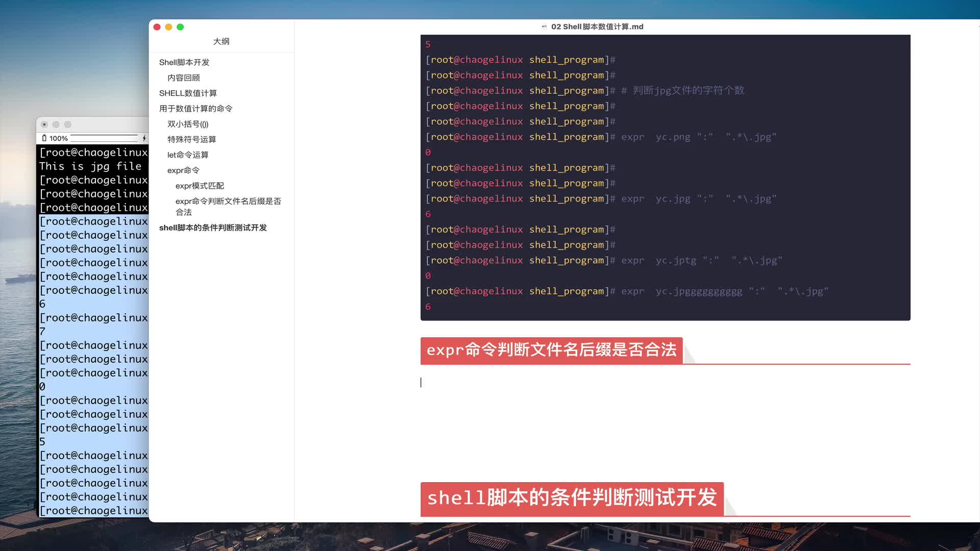Screen dimensions: 980x551
Task: Click the output 5 in the terminal window
Action: click(42, 442)
